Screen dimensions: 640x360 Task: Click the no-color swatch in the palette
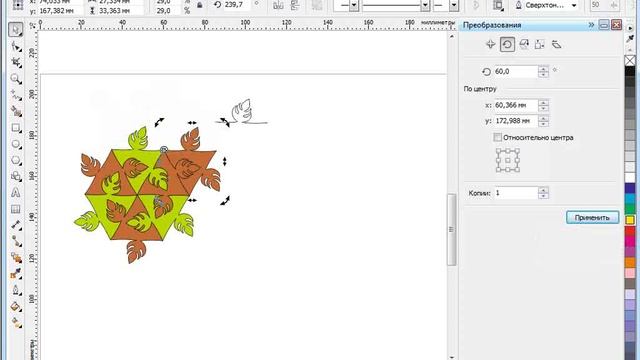(630, 61)
